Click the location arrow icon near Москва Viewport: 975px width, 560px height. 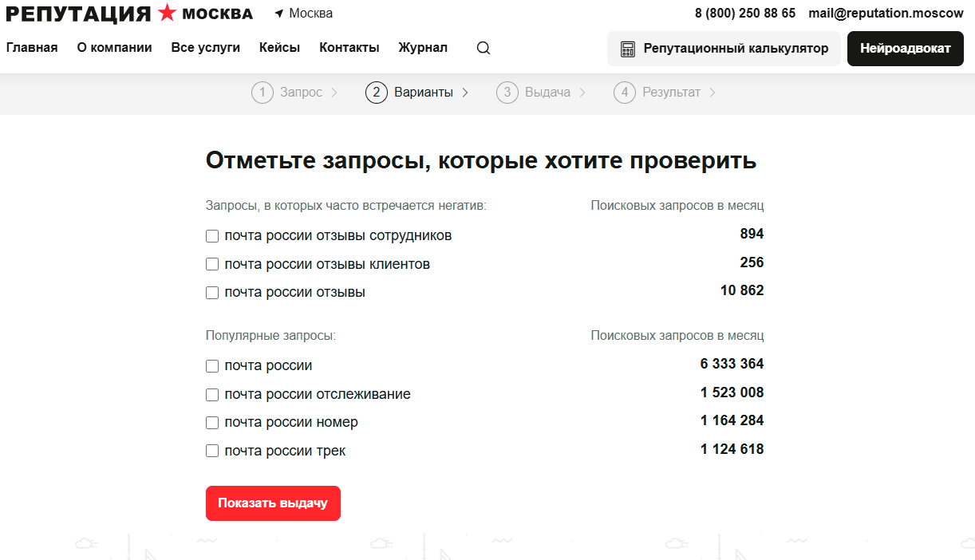click(x=278, y=14)
